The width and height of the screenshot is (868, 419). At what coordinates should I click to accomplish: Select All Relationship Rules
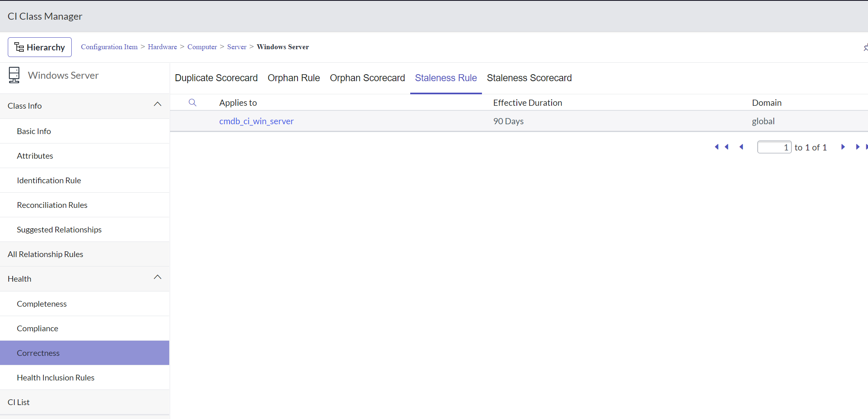pos(85,254)
